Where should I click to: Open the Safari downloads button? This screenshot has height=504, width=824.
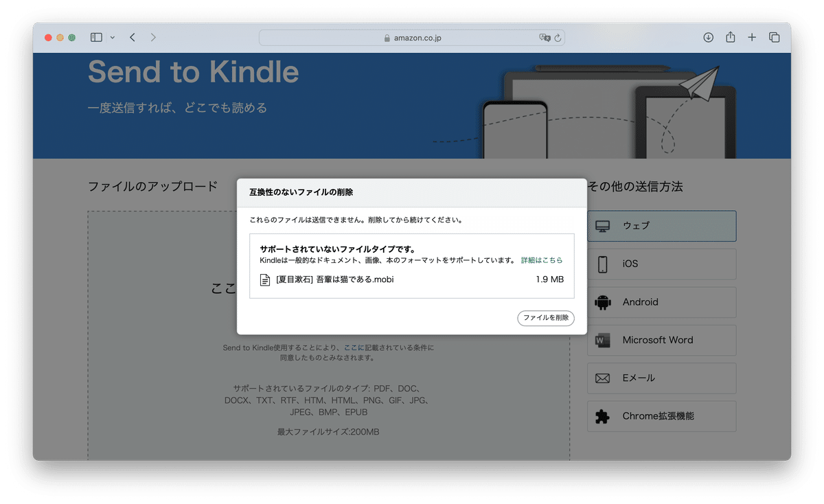pos(709,38)
